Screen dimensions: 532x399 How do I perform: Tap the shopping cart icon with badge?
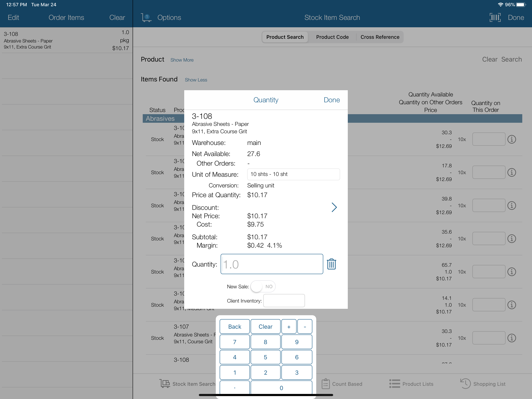(146, 18)
